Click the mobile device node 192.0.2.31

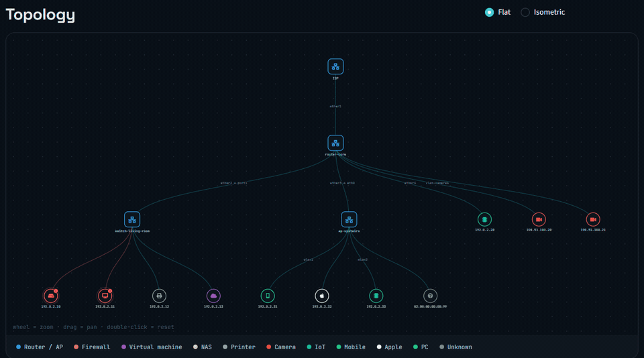(x=268, y=296)
